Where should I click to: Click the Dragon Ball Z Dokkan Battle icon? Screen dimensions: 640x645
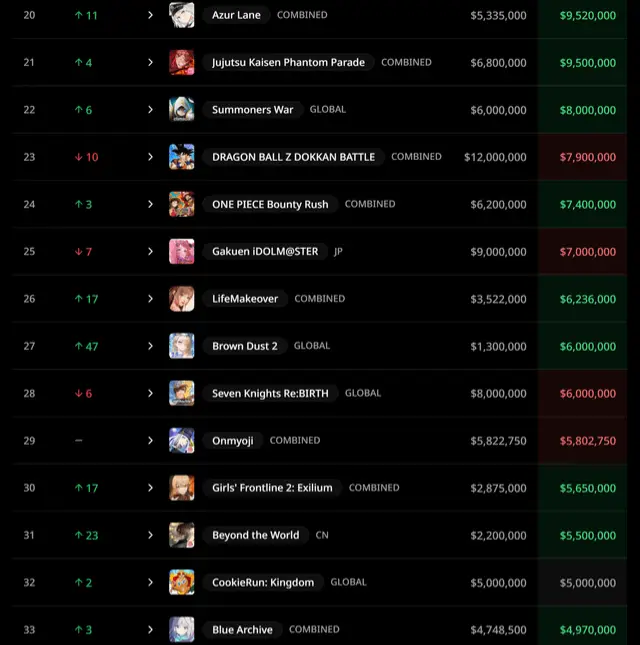point(182,157)
